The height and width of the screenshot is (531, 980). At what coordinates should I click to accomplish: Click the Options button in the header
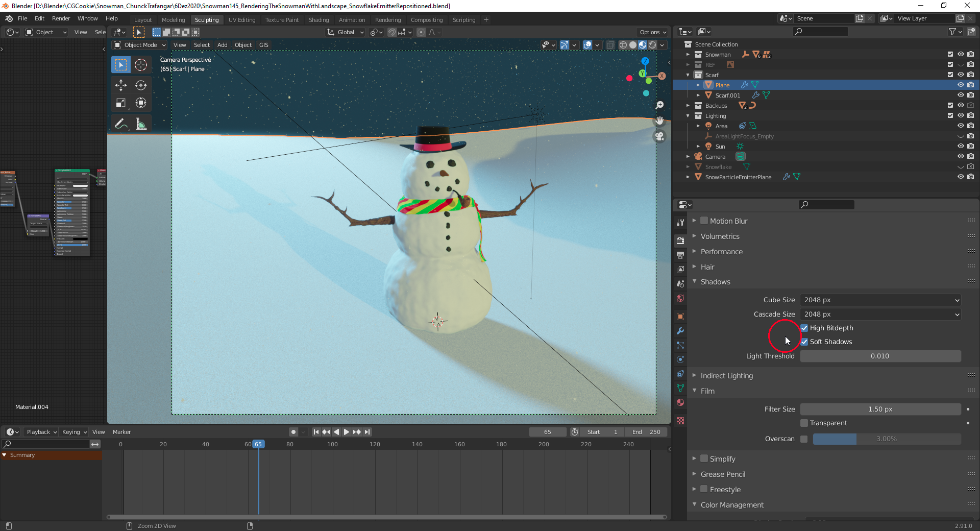652,32
